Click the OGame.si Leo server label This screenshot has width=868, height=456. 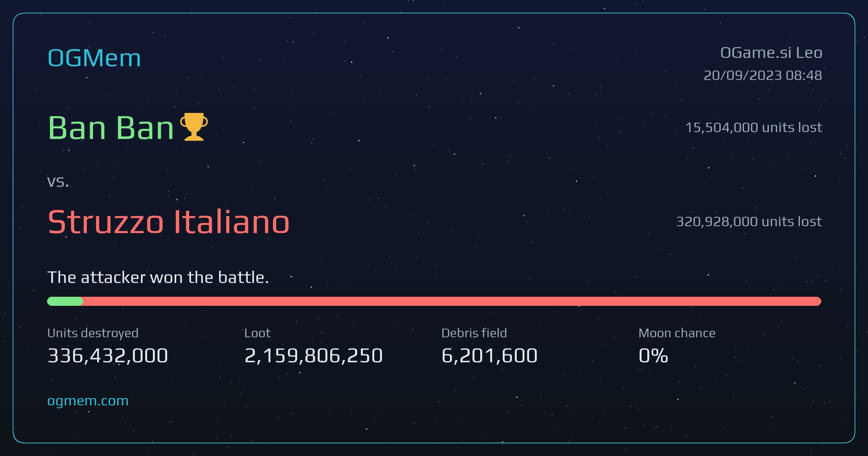coord(771,53)
